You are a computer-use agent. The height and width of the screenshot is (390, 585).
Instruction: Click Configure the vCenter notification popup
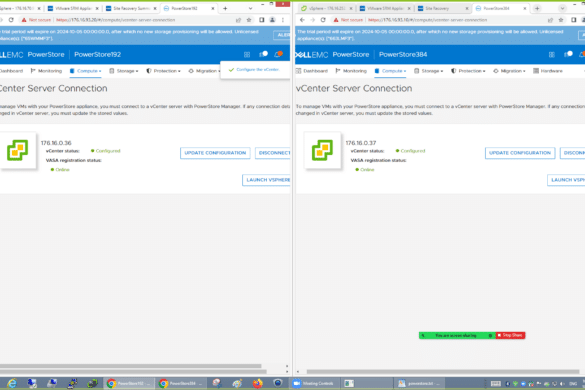click(x=255, y=70)
